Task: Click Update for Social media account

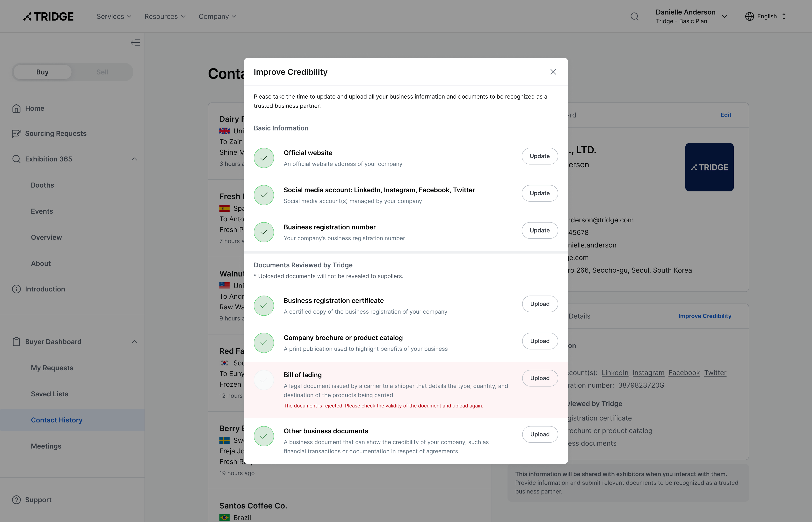Action: click(x=540, y=193)
